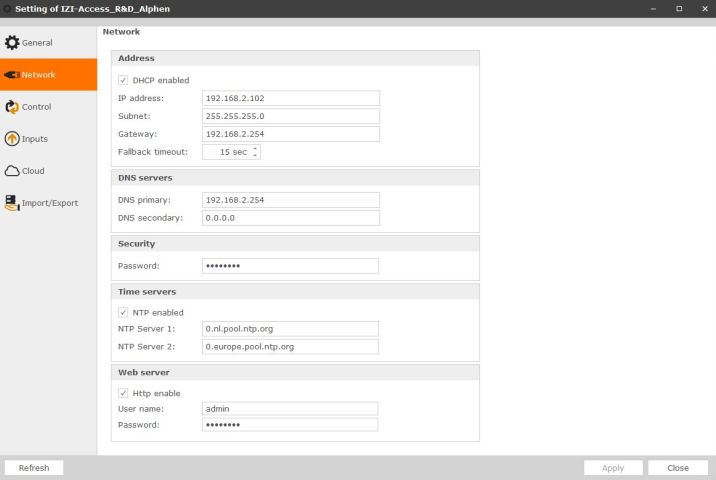Click the IP address field

[x=290, y=98]
